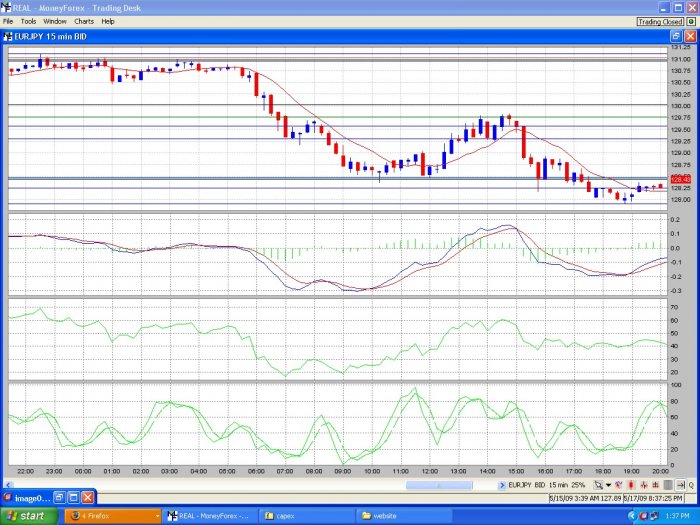The width and height of the screenshot is (700, 525).
Task: Open dropdown arrow beside the zoom tool
Action: [608, 485]
